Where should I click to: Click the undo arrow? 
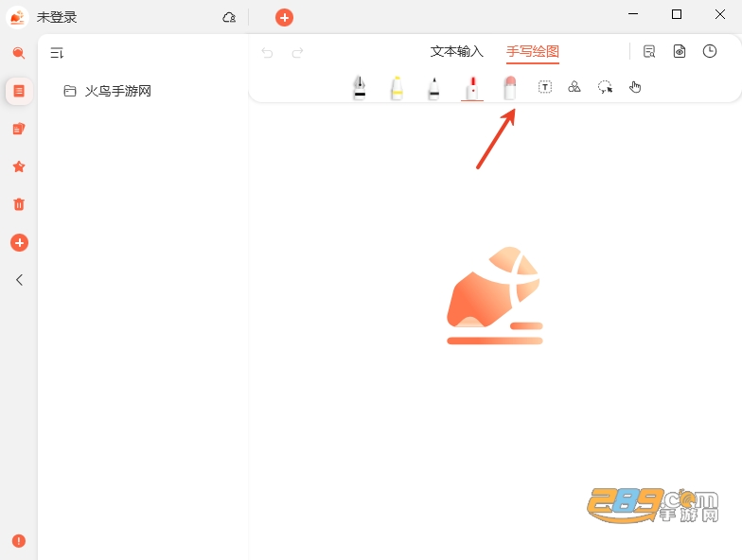tap(267, 53)
